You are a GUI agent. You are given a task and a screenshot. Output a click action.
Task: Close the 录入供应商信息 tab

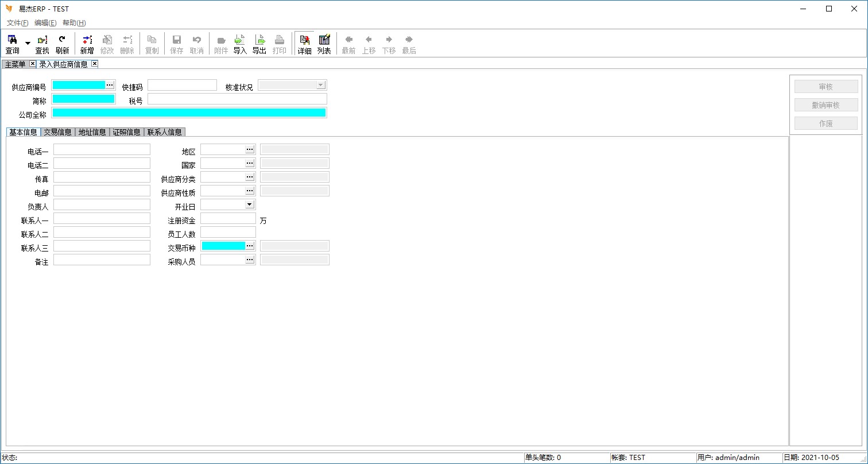point(95,64)
